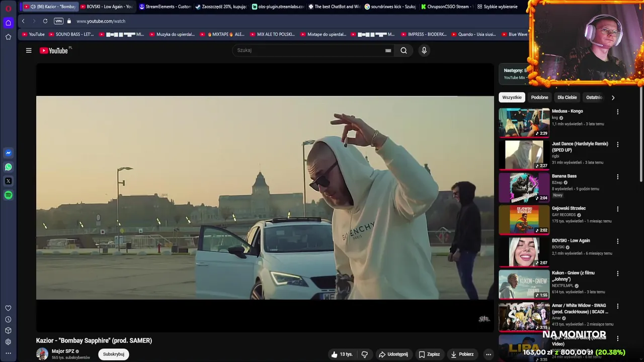Open options menu for Just Dance Hardstyle Remix
The width and height of the screenshot is (644, 362).
pyautogui.click(x=618, y=144)
